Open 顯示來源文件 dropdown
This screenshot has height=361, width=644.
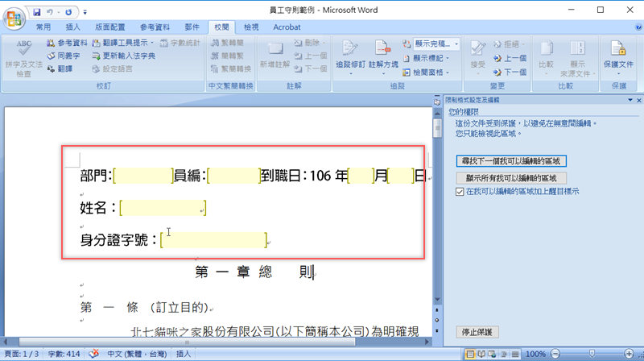pos(577,58)
